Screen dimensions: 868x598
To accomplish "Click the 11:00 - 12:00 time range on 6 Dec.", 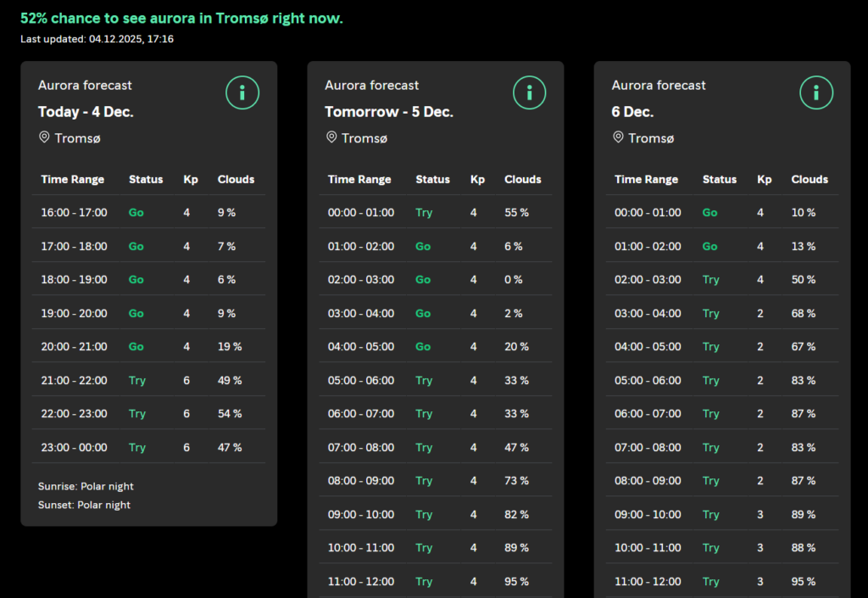I will pyautogui.click(x=648, y=581).
